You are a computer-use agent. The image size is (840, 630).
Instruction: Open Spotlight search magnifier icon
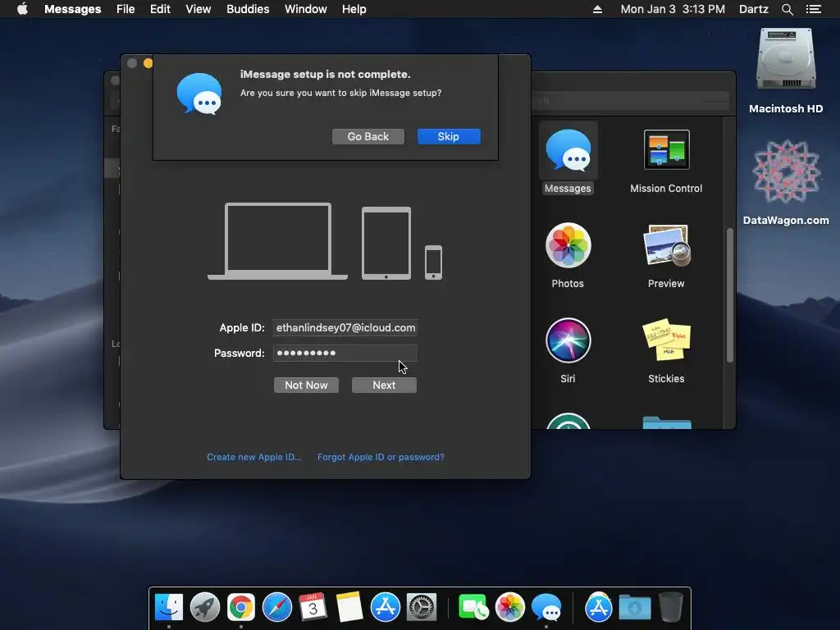coord(787,9)
